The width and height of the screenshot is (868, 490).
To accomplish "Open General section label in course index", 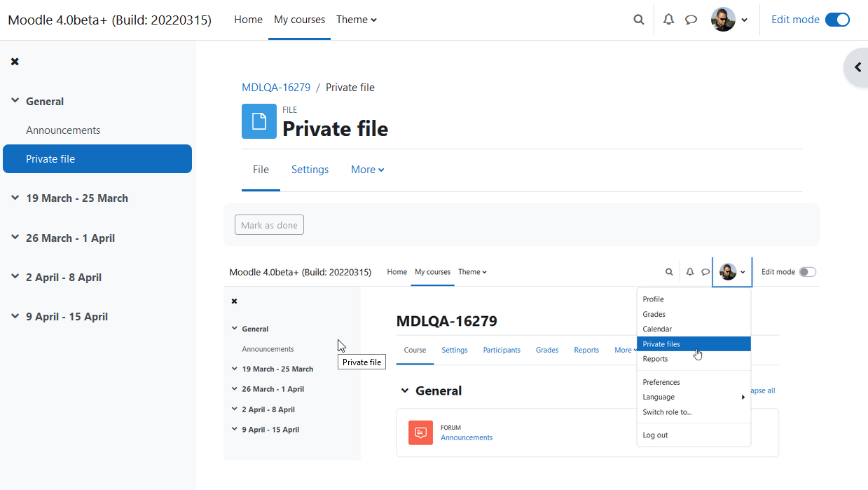I will (45, 101).
